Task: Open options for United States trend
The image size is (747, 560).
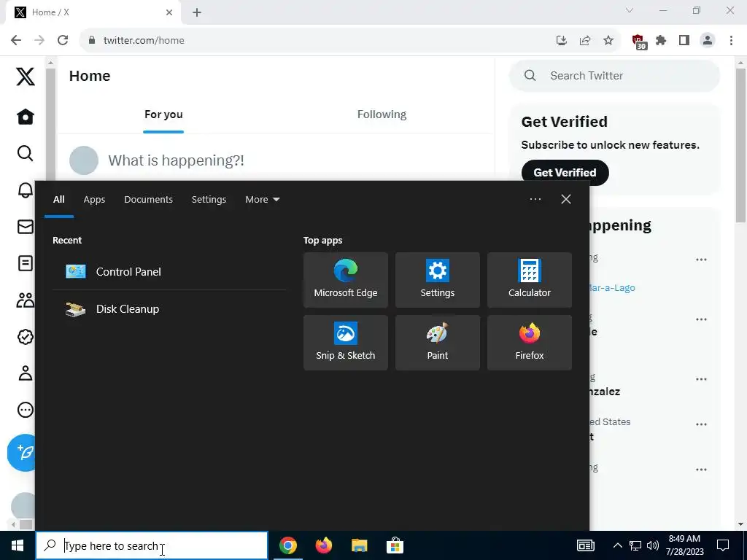Action: pos(701,425)
